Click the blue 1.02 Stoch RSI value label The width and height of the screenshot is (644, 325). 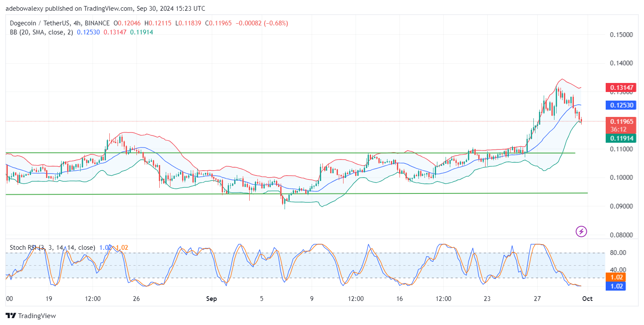[x=615, y=286]
